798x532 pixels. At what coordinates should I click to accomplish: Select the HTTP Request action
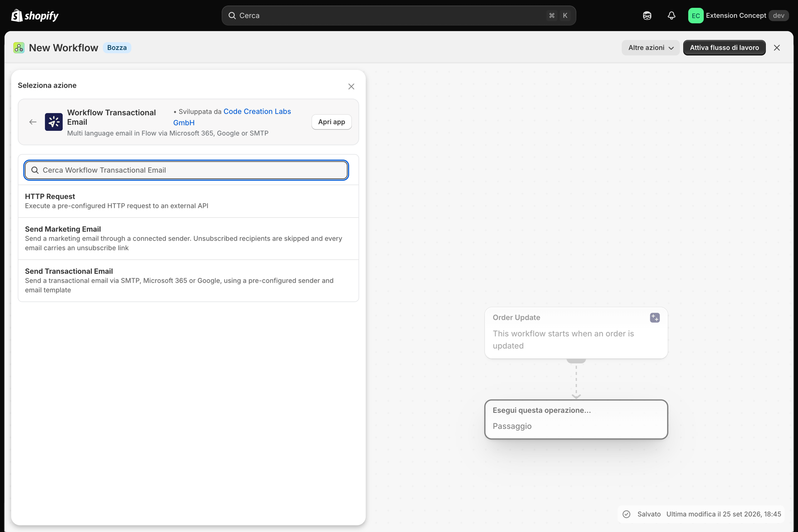(188, 201)
